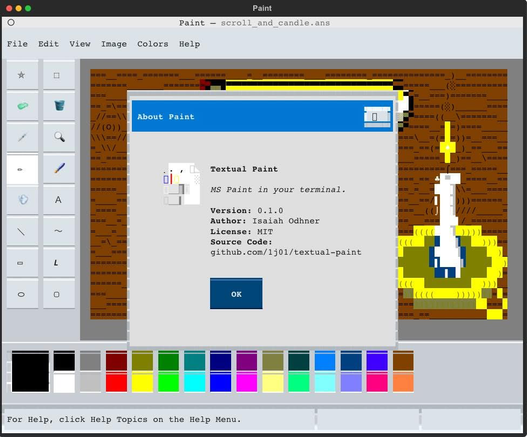Activate the Magnifier tool
527x437 pixels.
tap(58, 137)
